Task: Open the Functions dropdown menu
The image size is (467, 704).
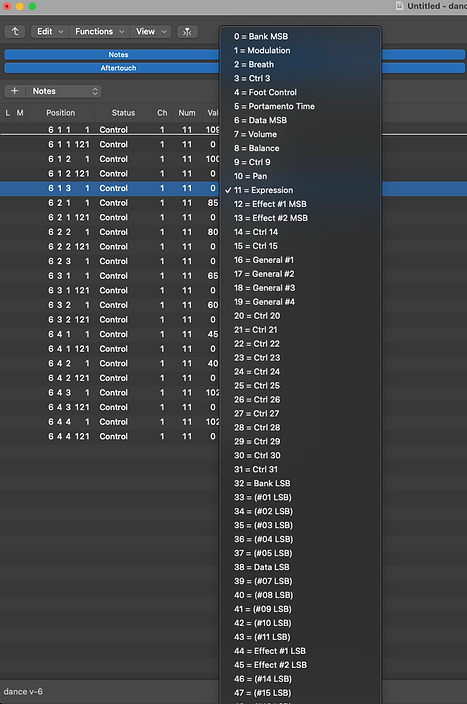Action: pos(99,31)
